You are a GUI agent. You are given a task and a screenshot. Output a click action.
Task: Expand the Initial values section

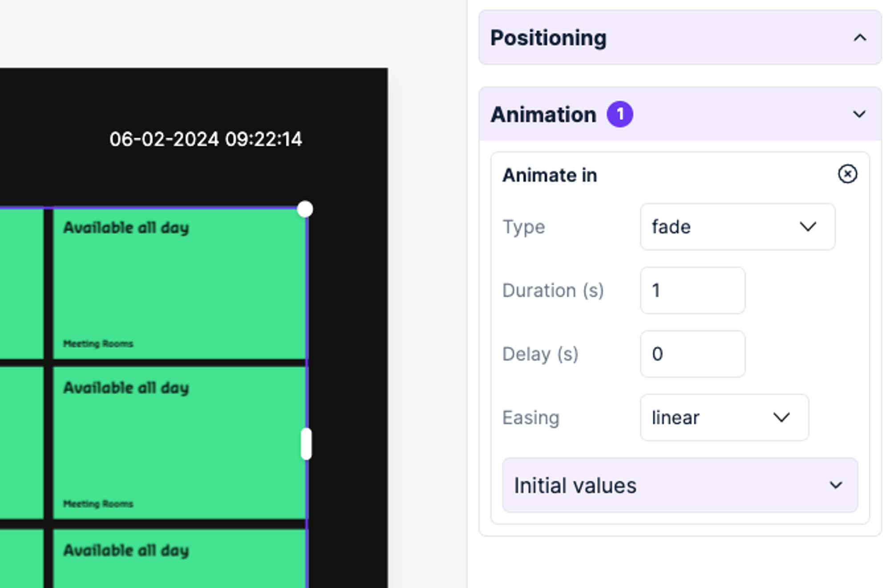[680, 486]
